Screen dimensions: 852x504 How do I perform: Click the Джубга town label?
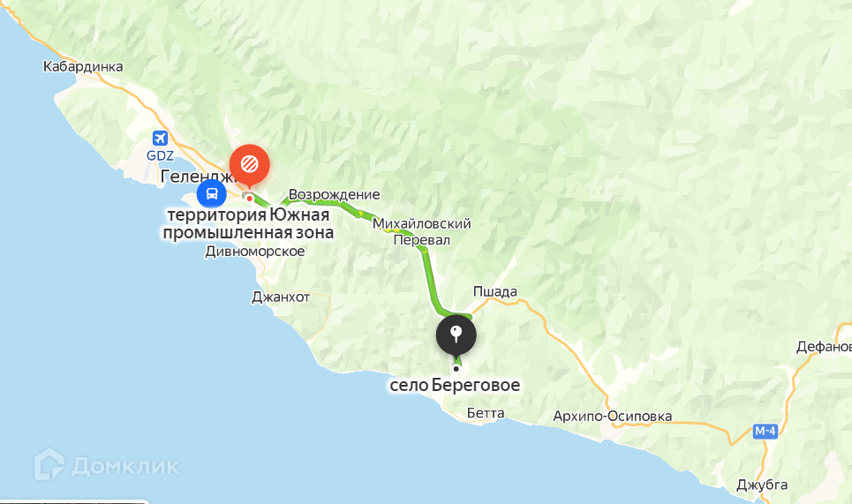click(x=762, y=485)
